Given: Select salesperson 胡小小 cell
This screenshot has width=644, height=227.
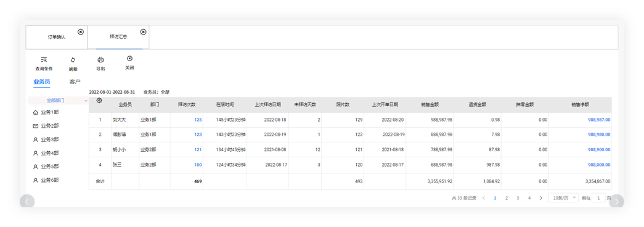Looking at the screenshot, I should pyautogui.click(x=125, y=150).
